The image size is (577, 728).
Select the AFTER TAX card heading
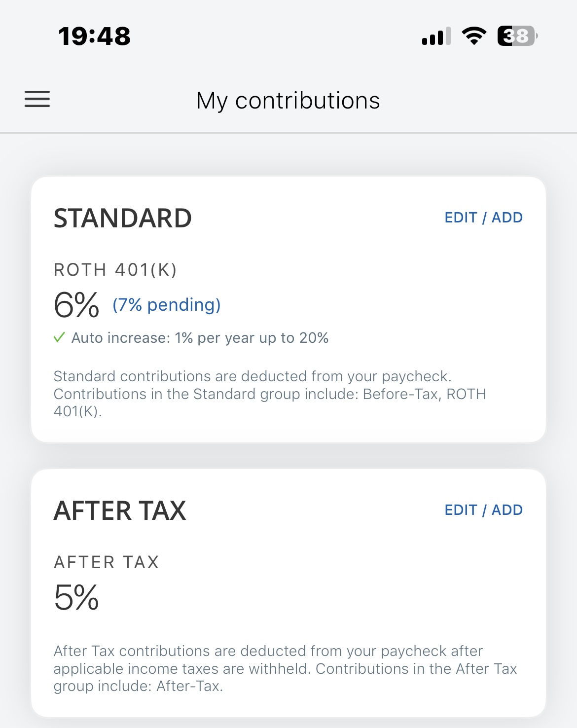pos(120,510)
